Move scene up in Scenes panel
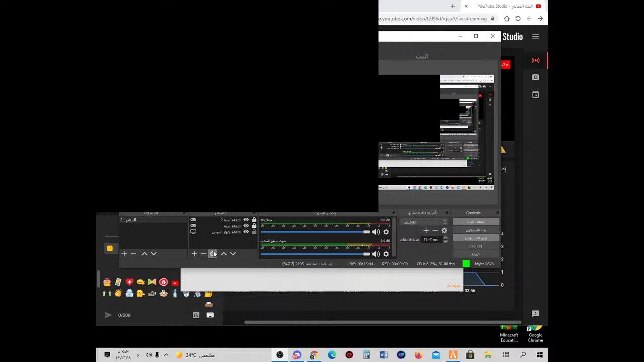This screenshot has width=644, height=362. coord(145,254)
